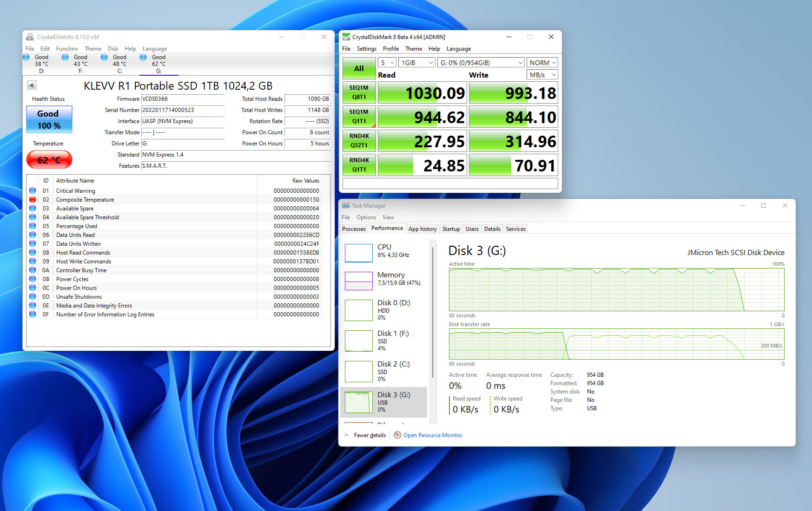Viewport: 812px width, 511px height.
Task: Start the RND4K Q32T1 benchmark
Action: click(359, 141)
